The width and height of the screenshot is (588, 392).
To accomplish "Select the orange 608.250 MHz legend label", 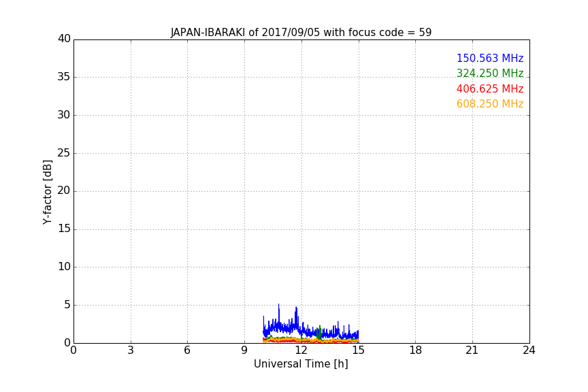I will (x=490, y=103).
